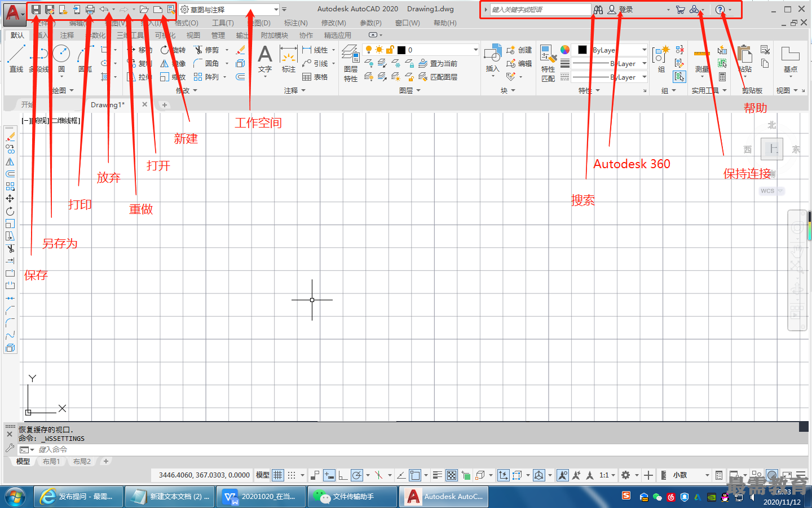The width and height of the screenshot is (812, 508).
Task: Click the Save As icon in Quick Access toolbar
Action: coord(50,10)
